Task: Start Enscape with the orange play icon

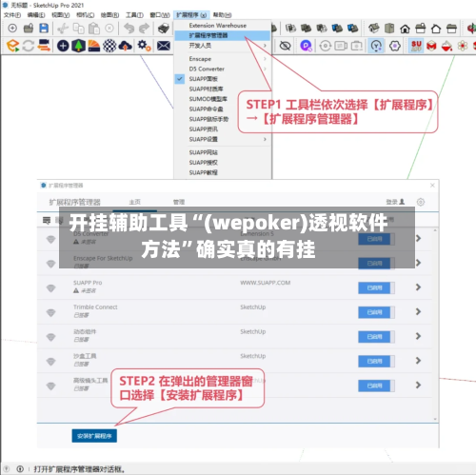Action: point(12,46)
